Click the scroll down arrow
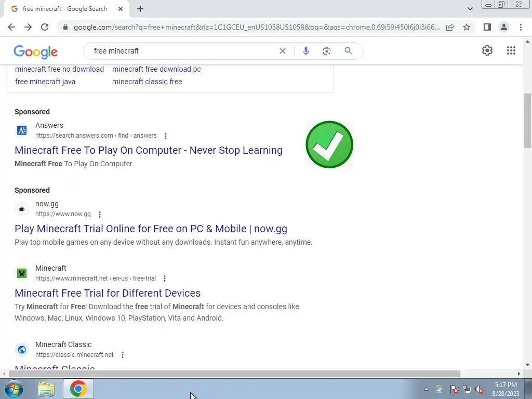The width and height of the screenshot is (532, 399). pyautogui.click(x=527, y=365)
